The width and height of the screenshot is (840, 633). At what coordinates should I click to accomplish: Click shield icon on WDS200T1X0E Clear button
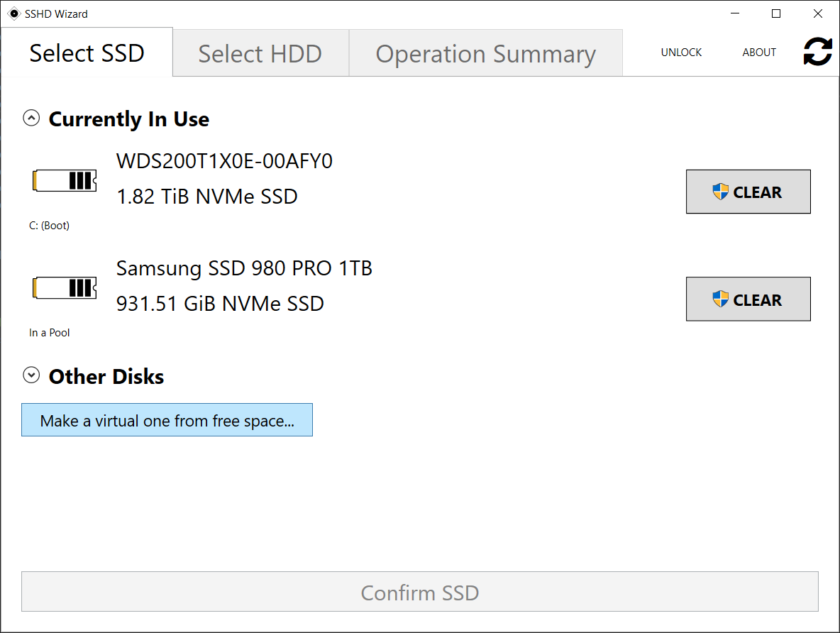(720, 192)
